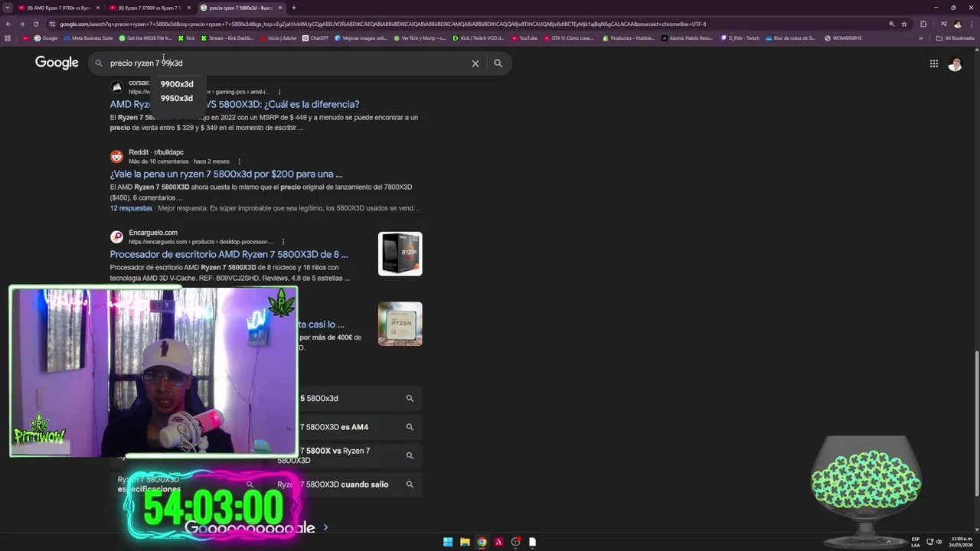Viewport: 980px width, 551px height.
Task: Open the taskbar clock and calendar
Action: 962,542
